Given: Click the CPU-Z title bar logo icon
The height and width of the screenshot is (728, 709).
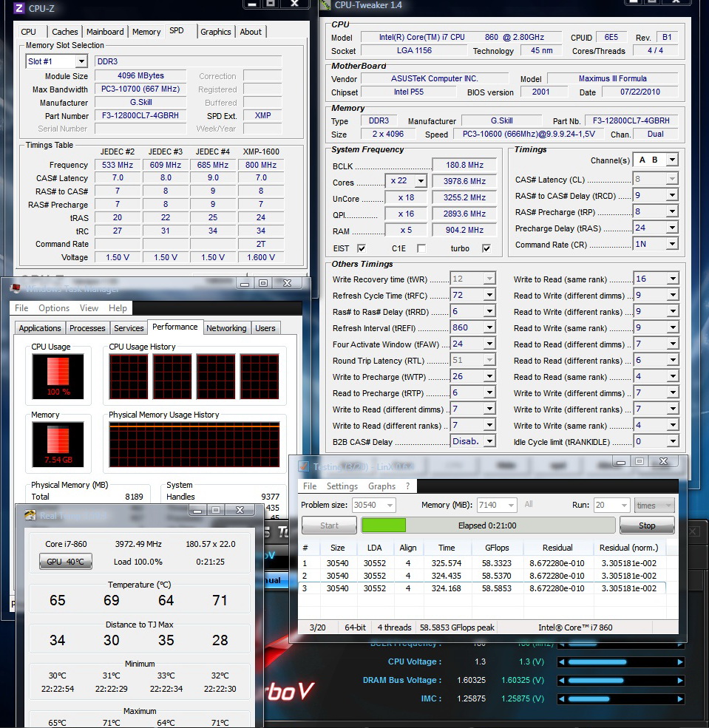Looking at the screenshot, I should (18, 8).
